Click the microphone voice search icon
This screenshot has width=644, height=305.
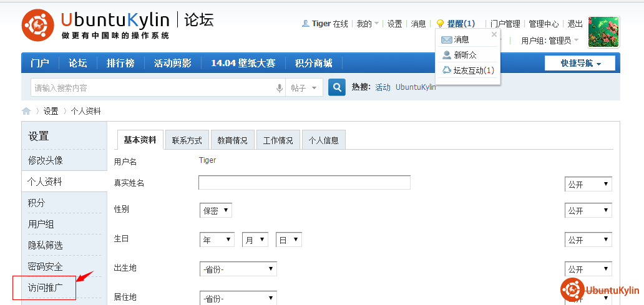tap(279, 88)
